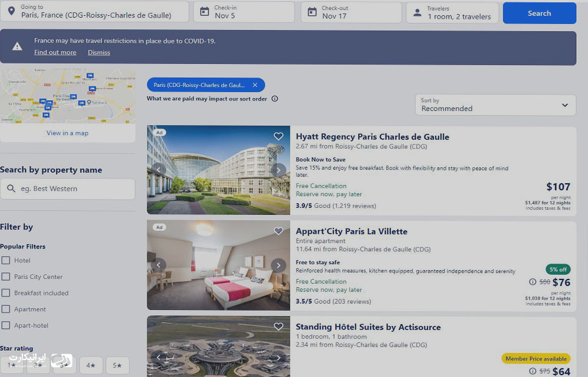
Task: Show previous photo of Appart'City
Action: pyautogui.click(x=159, y=265)
